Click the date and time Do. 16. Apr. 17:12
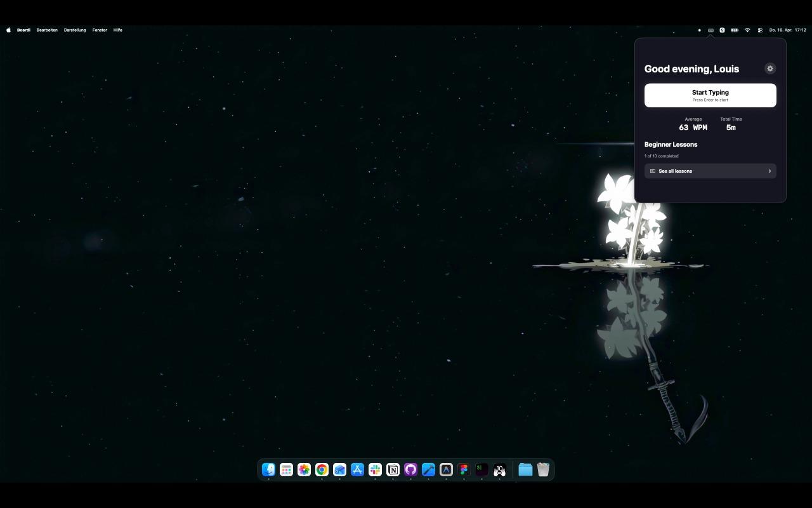 [x=787, y=30]
